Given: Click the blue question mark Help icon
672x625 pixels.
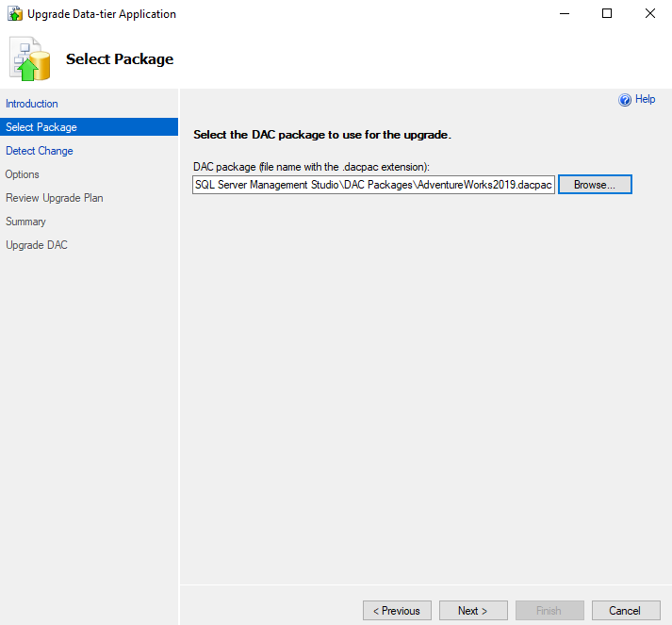Looking at the screenshot, I should 624,100.
